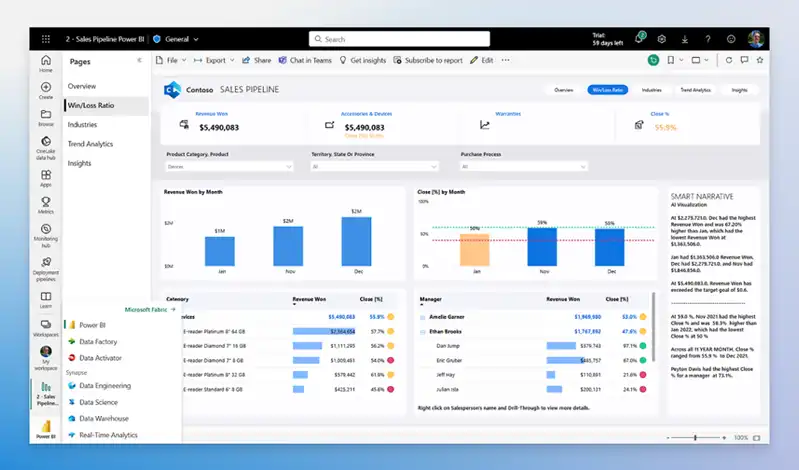This screenshot has width=799, height=470.
Task: Open Learn in the left rail
Action: (x=46, y=300)
